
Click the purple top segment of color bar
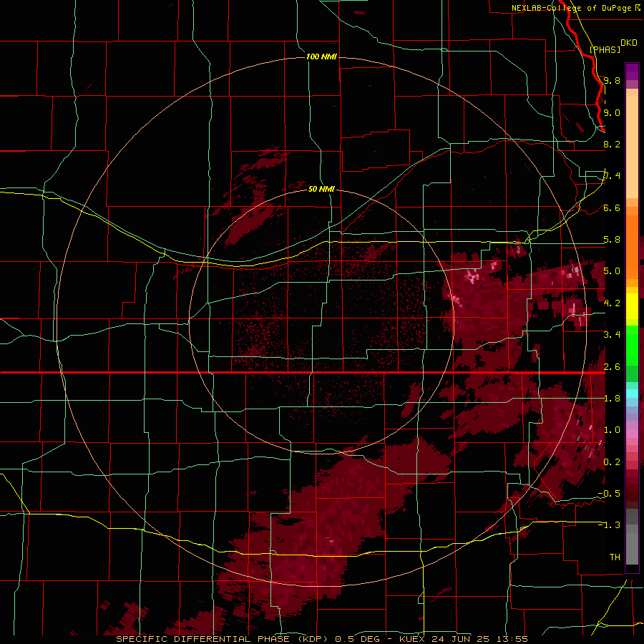pyautogui.click(x=632, y=72)
